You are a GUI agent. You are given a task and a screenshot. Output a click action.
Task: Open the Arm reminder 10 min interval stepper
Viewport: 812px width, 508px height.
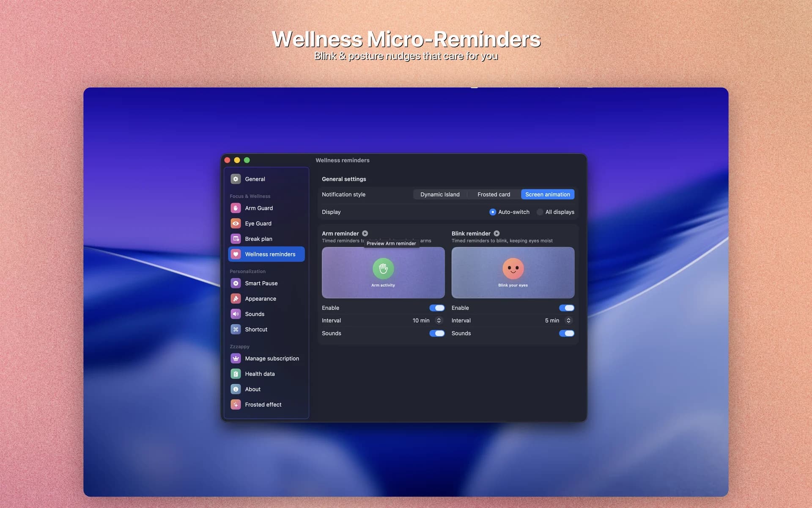click(439, 320)
